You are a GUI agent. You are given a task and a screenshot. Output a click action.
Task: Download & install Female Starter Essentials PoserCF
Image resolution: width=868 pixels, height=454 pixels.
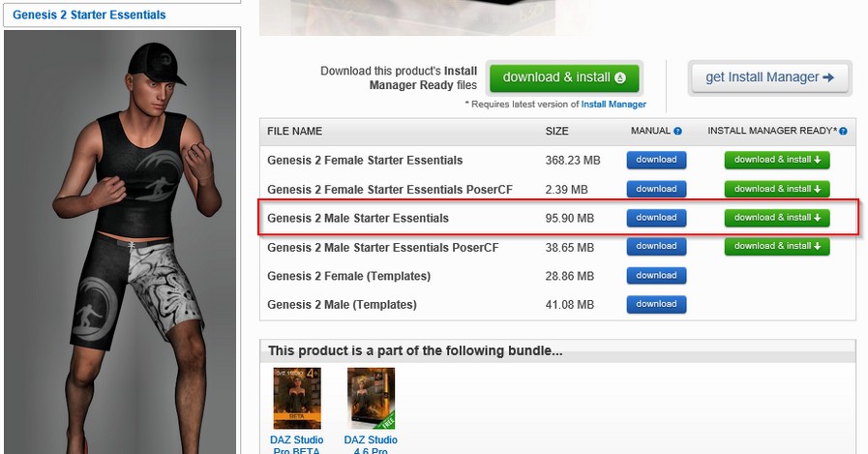click(x=777, y=189)
